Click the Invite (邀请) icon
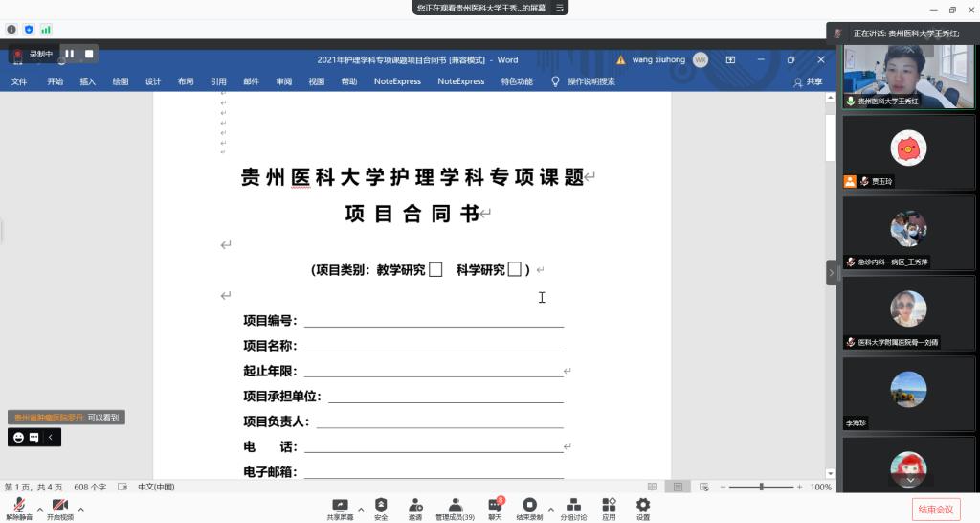 pos(415,505)
